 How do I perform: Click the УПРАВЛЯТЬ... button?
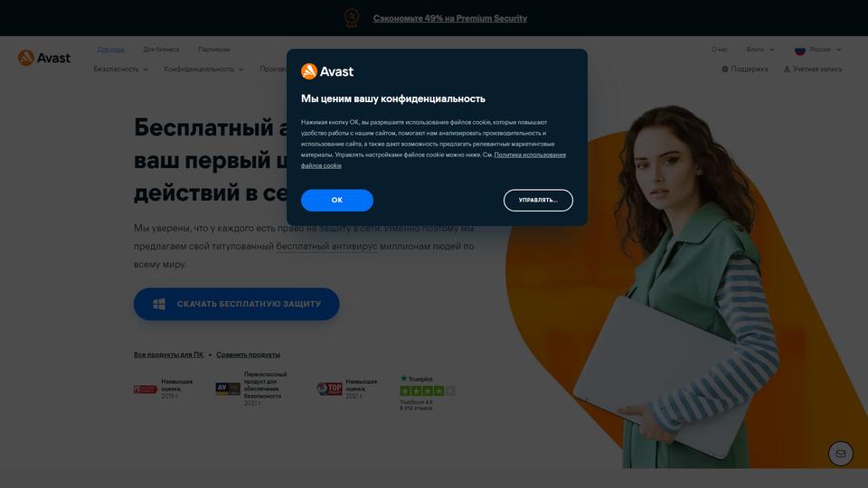point(538,201)
